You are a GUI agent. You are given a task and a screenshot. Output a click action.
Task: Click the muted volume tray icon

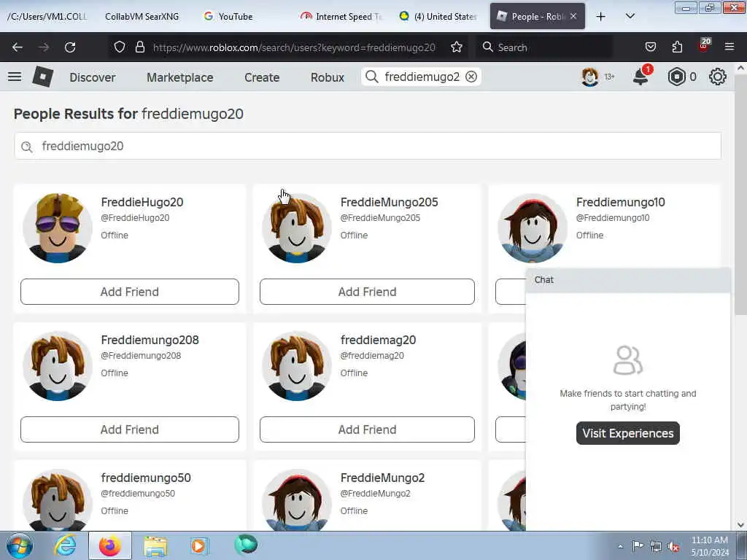click(x=673, y=546)
